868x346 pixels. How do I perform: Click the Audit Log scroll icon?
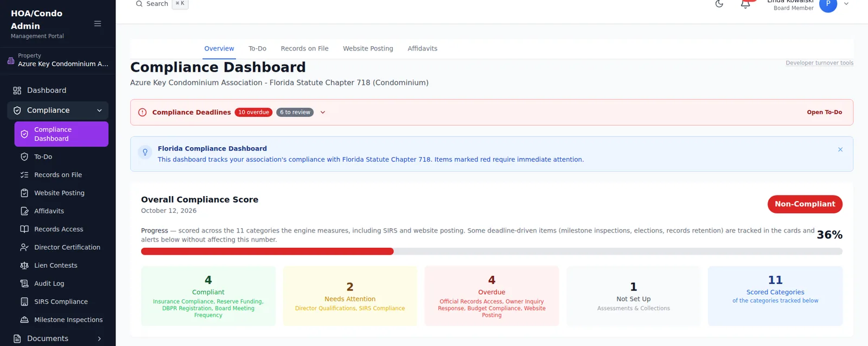click(x=24, y=284)
